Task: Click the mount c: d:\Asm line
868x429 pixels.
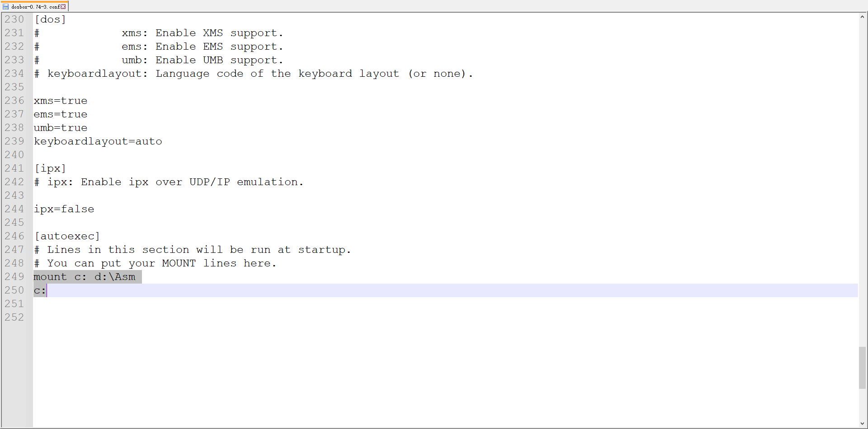Action: [85, 277]
